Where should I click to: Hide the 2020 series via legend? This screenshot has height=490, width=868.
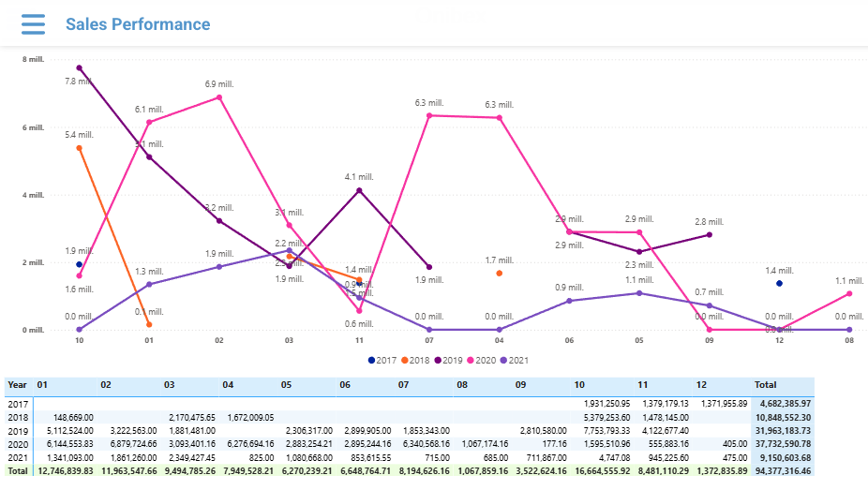coord(482,360)
